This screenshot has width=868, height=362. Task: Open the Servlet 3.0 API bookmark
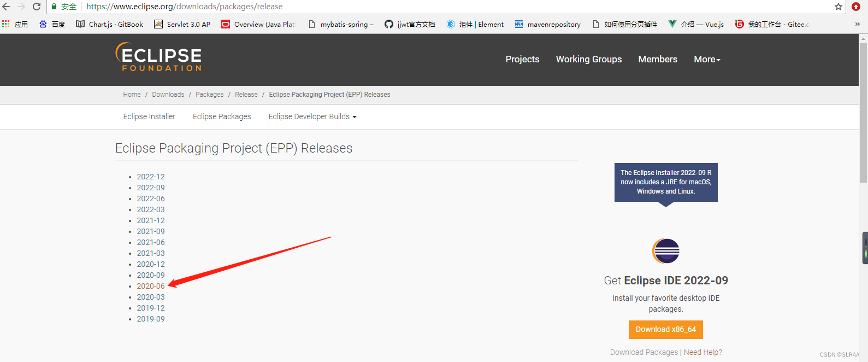[182, 24]
